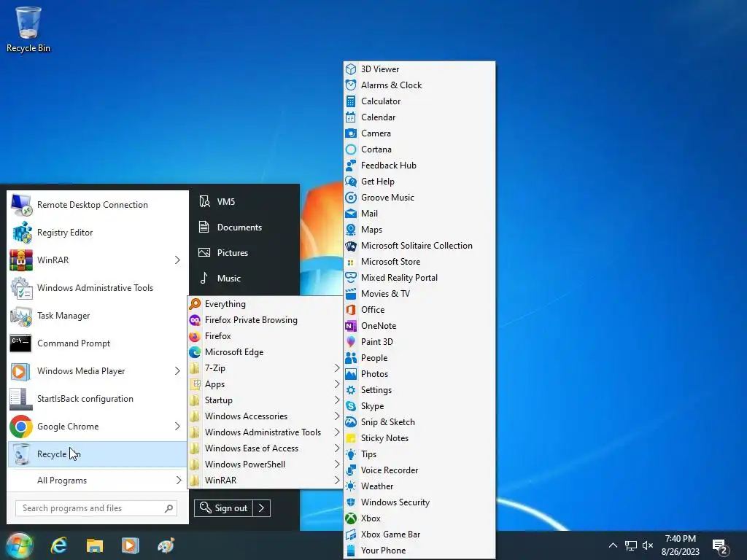Open Documents from the Start menu
Image resolution: width=747 pixels, height=560 pixels.
(x=244, y=227)
